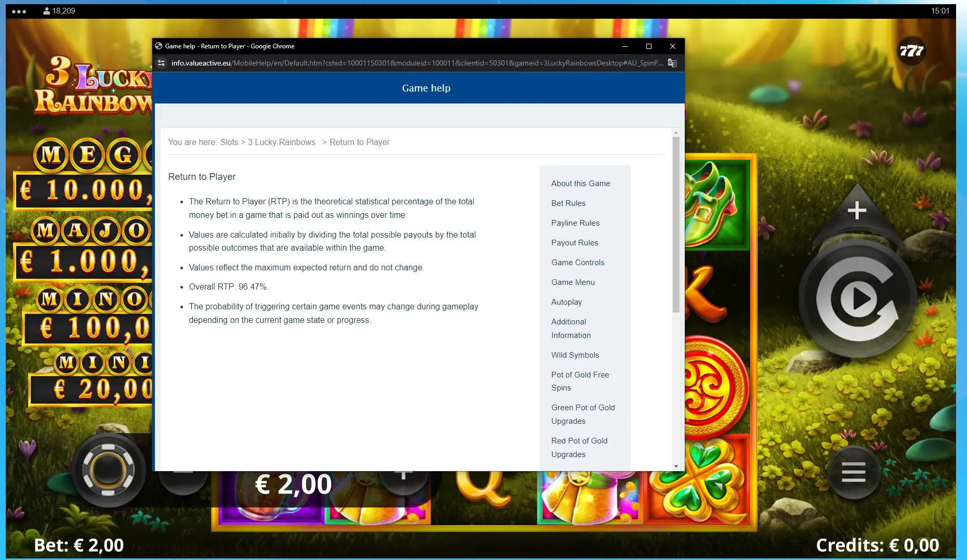Click the scrollbar up arrow
The height and width of the screenshot is (560, 967).
[676, 133]
